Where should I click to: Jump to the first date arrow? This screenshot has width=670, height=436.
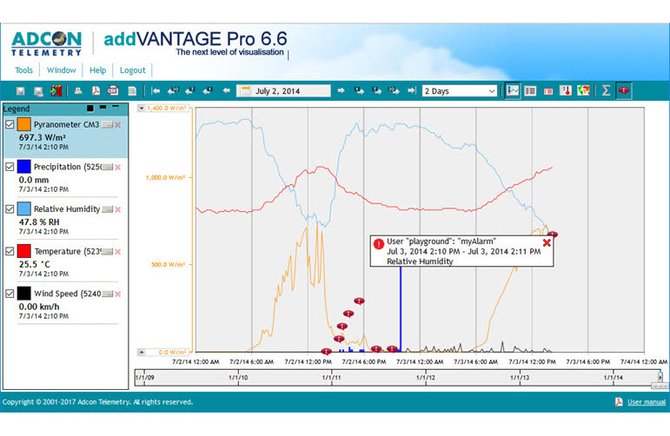(156, 91)
